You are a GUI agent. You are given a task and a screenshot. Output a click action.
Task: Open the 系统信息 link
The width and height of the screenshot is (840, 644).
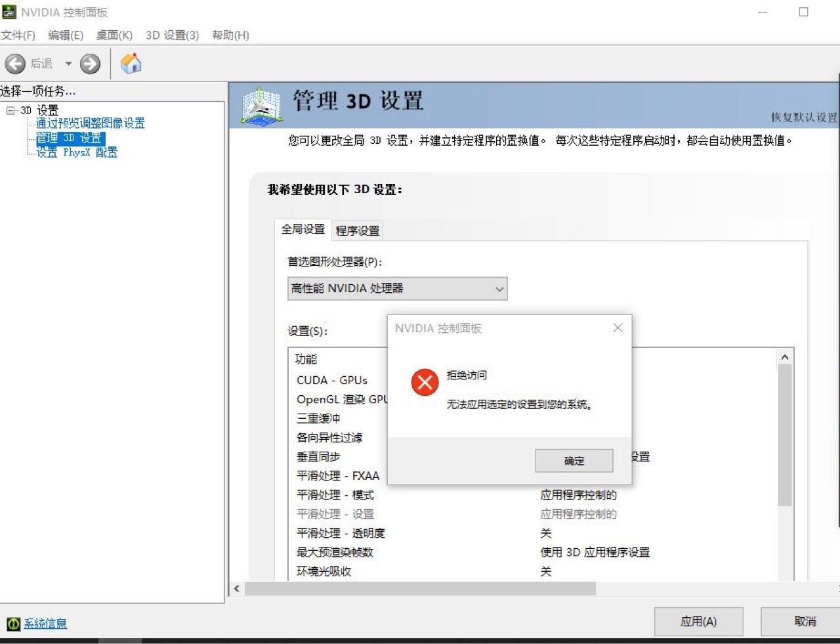tap(45, 624)
